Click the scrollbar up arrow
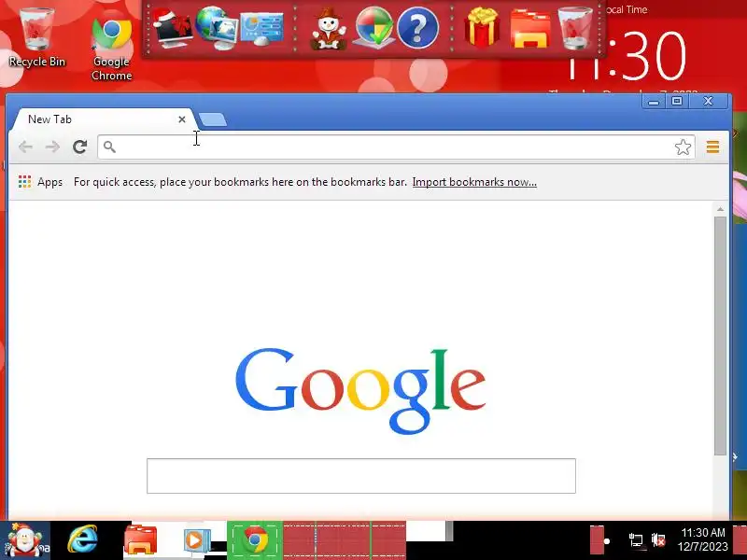 (x=720, y=209)
